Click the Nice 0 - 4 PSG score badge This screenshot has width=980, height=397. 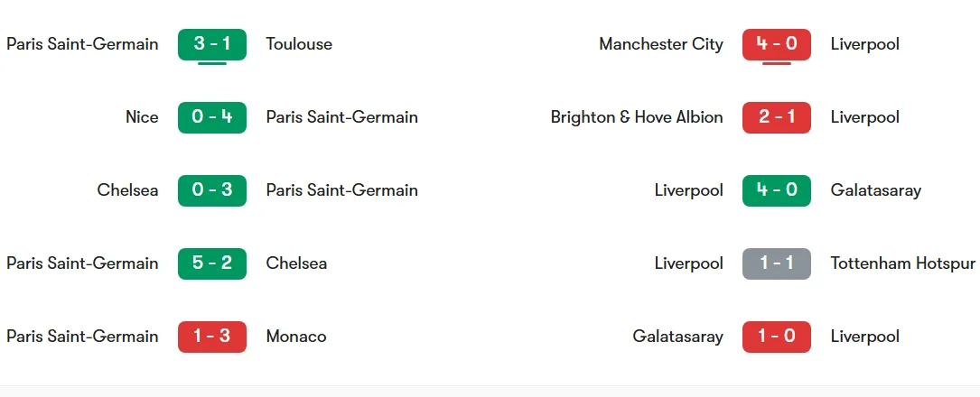click(x=212, y=117)
